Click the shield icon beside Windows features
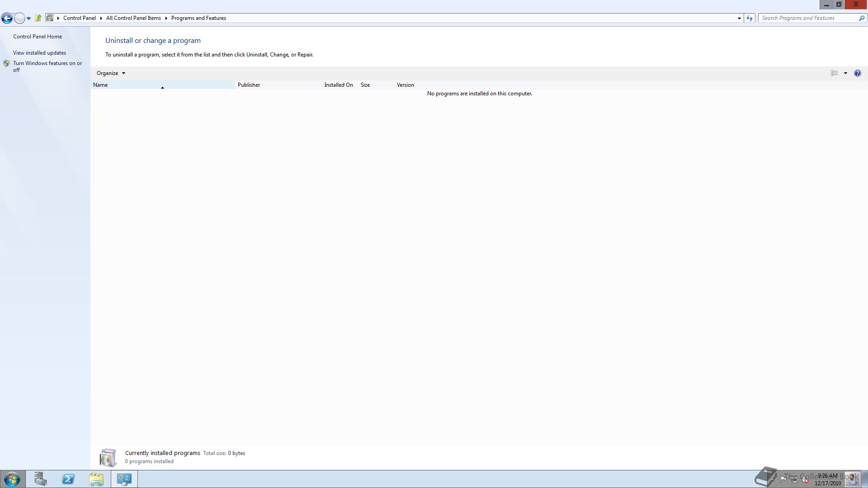Image resolution: width=868 pixels, height=488 pixels. pyautogui.click(x=6, y=64)
